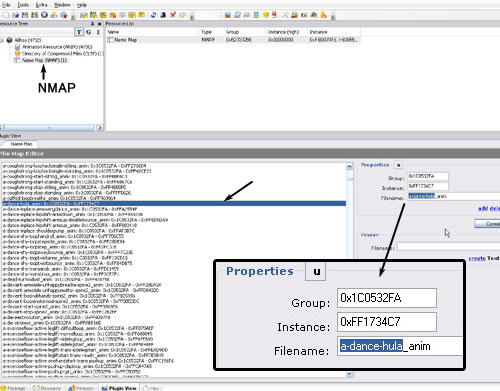Image resolution: width=500 pixels, height=391 pixels.
Task: Open the File menu
Action: click(6, 5)
